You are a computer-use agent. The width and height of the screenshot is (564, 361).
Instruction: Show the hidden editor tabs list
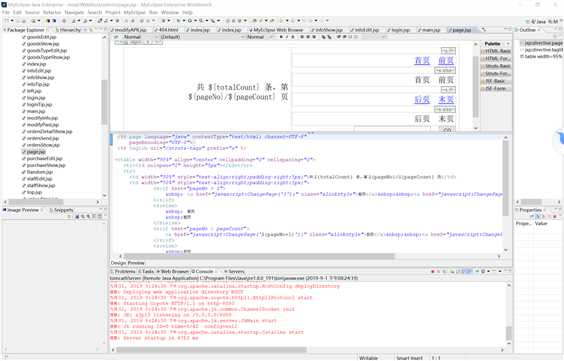(485, 30)
